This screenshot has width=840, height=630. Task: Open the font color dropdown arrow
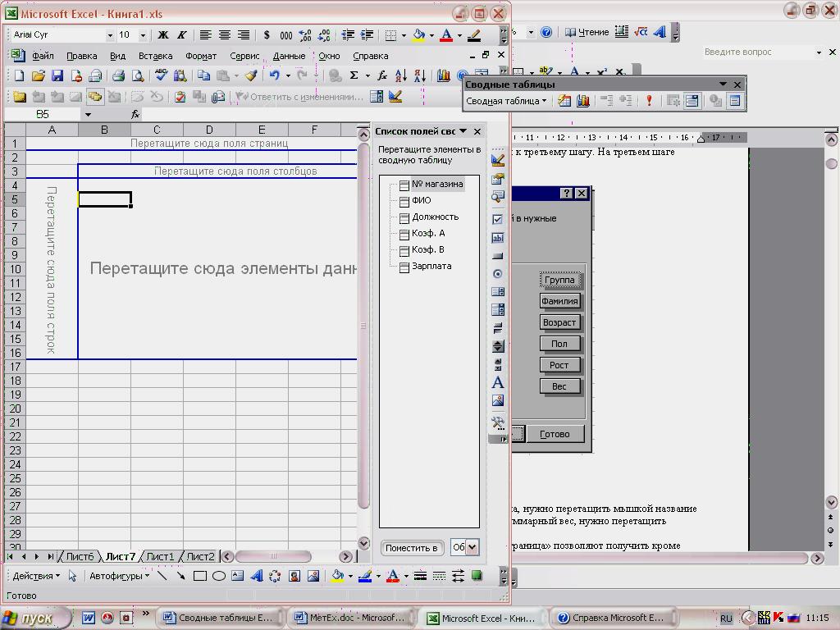click(x=459, y=35)
